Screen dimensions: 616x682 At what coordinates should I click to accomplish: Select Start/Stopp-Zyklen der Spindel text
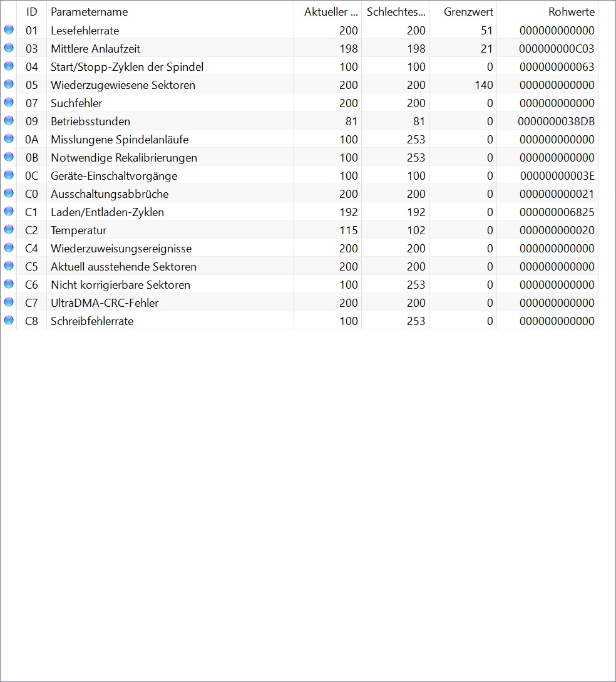(x=127, y=67)
